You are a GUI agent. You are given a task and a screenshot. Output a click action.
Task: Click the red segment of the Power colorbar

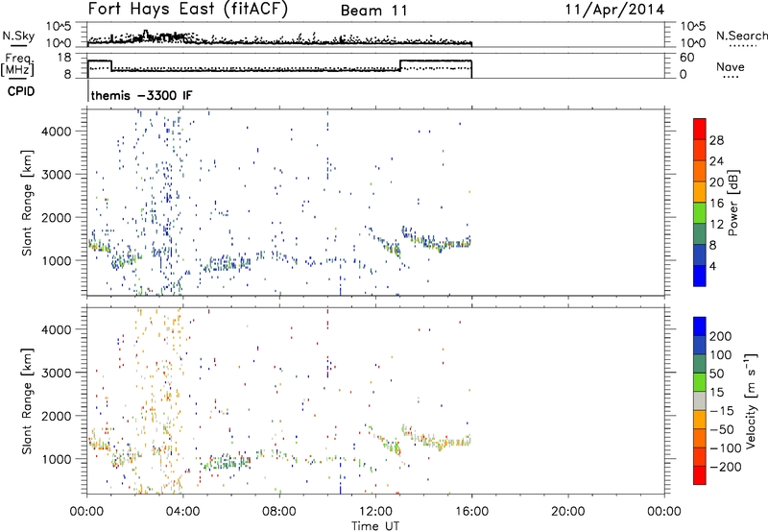700,130
